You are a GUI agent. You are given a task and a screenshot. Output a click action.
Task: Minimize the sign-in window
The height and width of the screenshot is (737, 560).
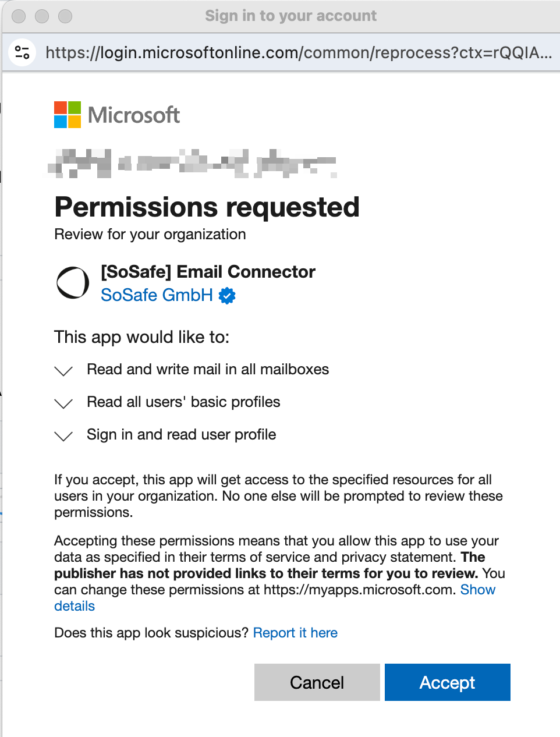[42, 16]
